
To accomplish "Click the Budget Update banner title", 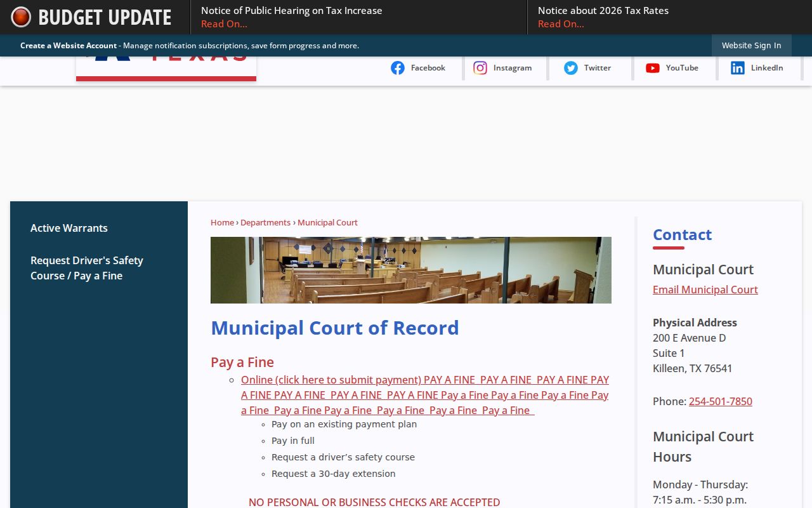I will click(105, 17).
